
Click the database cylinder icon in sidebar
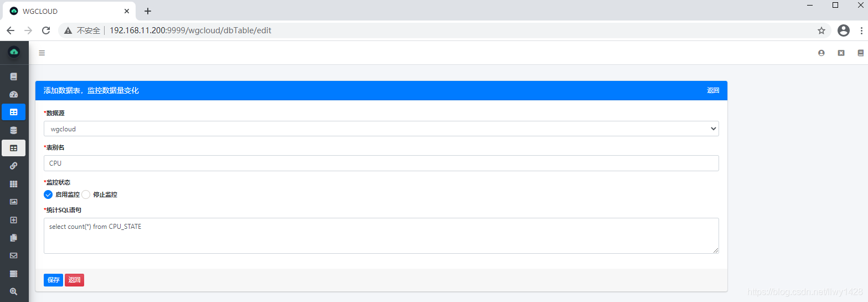click(x=14, y=130)
